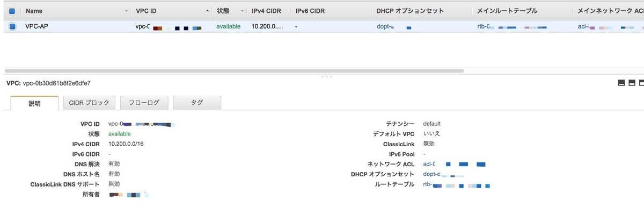Image resolution: width=644 pixels, height=221 pixels.
Task: Click the green available value in details
Action: (x=119, y=133)
